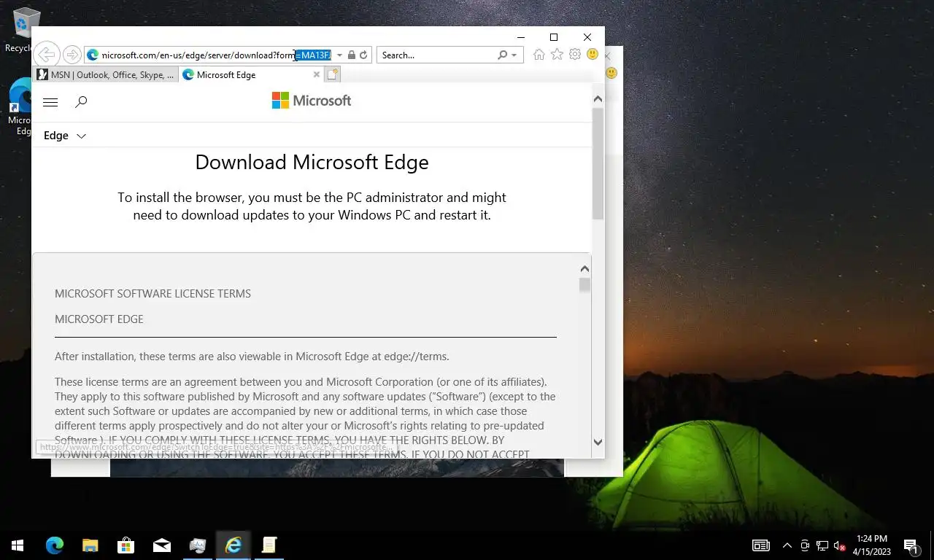Click the page search magnifier icon

(81, 102)
